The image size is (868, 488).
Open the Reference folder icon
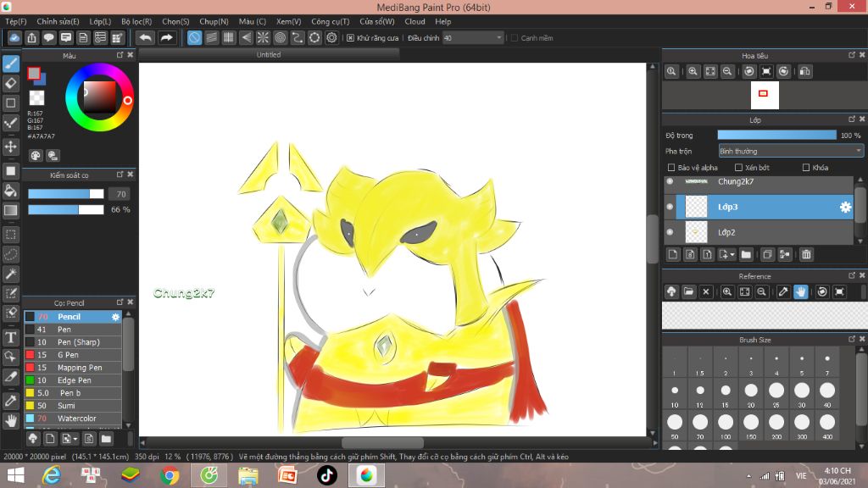pos(688,291)
